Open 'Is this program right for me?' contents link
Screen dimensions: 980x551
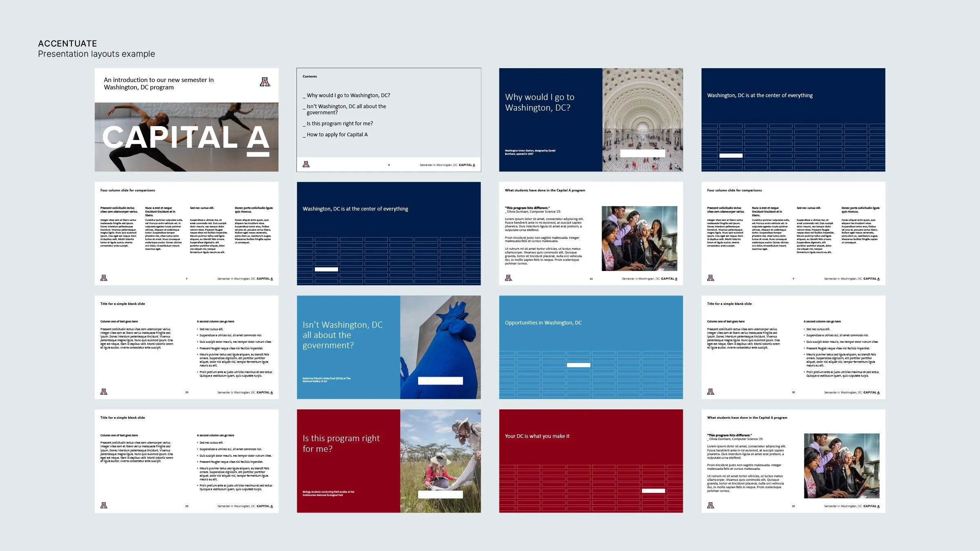coord(339,124)
